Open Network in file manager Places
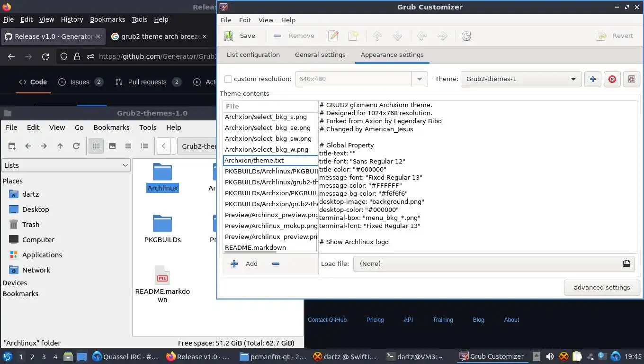Screen dimensions: 644x364 36,270
